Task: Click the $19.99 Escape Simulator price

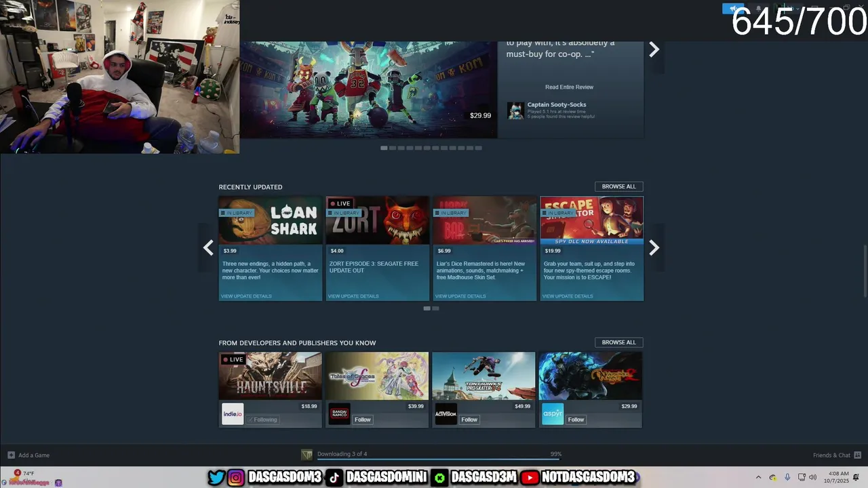Action: [553, 251]
